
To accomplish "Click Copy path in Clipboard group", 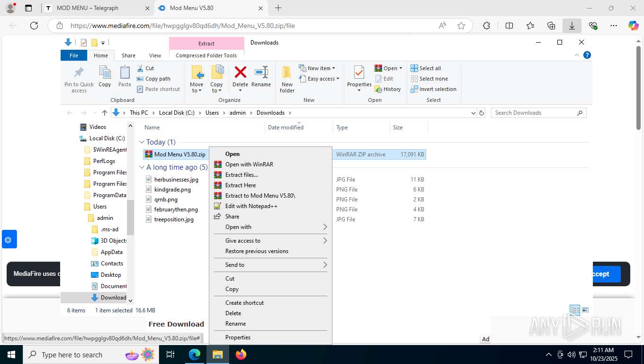I will click(153, 79).
